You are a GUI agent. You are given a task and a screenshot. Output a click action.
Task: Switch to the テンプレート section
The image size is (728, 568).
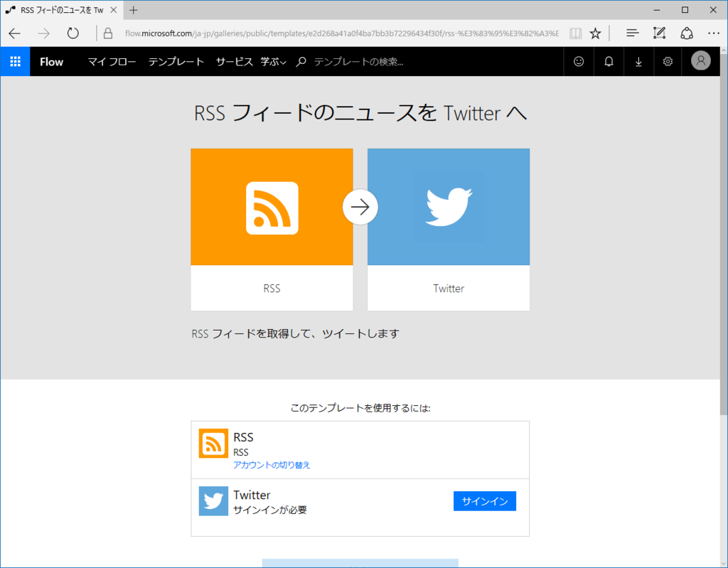pyautogui.click(x=176, y=62)
